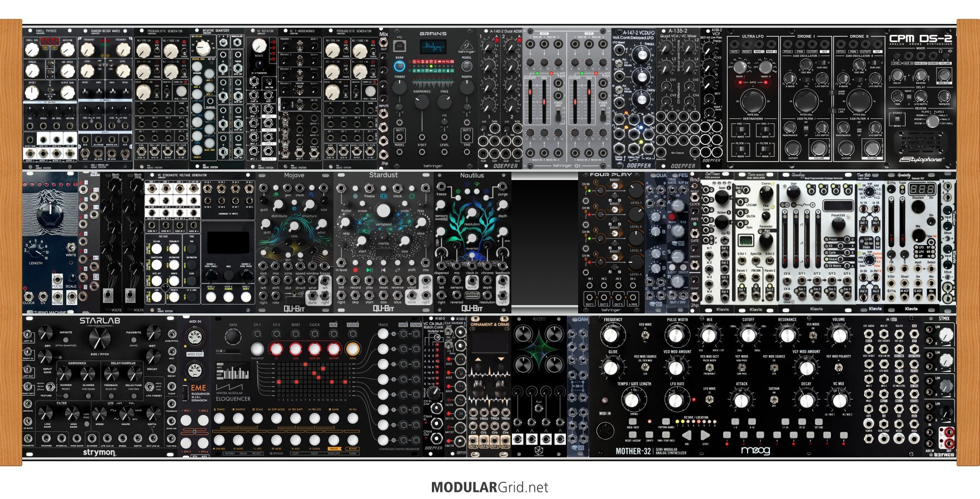Click the Mojave module title
Screen dimensions: 980x499
click(294, 175)
